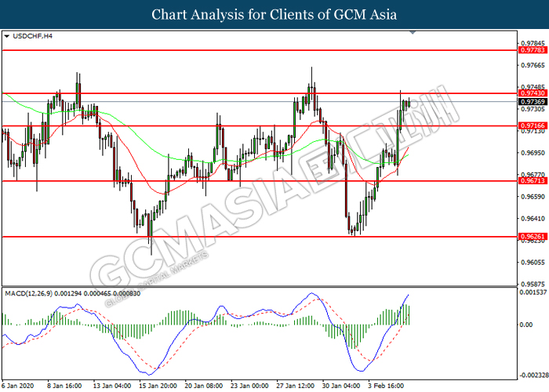The height and width of the screenshot is (392, 549).
Task: Click the triangle arrow beside USDCHF,H4
Action: (7, 36)
